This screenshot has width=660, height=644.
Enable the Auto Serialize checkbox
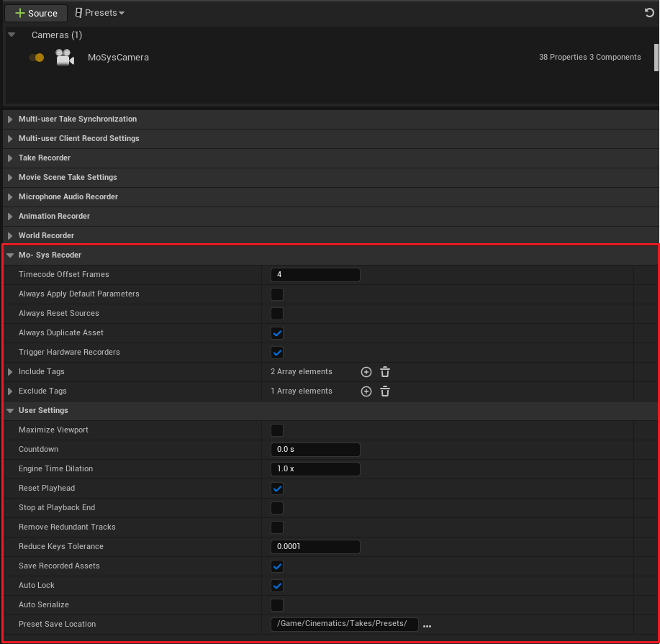point(277,605)
